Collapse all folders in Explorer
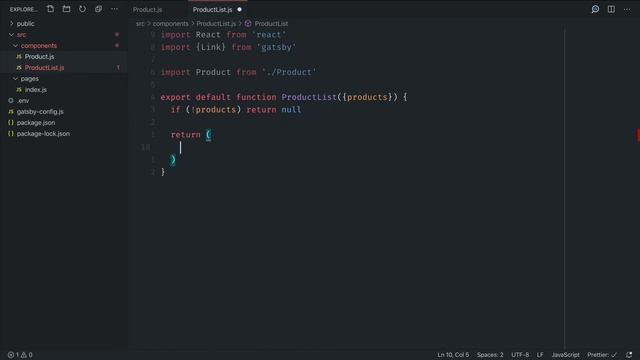 [98, 9]
